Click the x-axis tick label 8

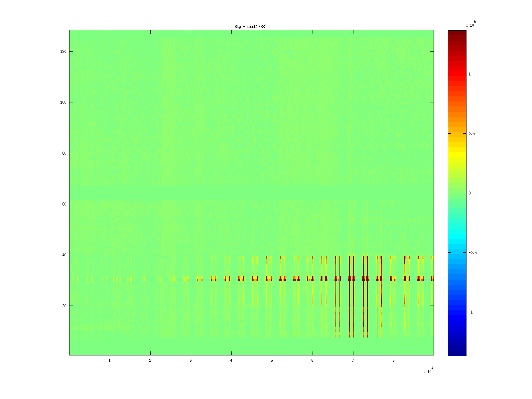(394, 360)
